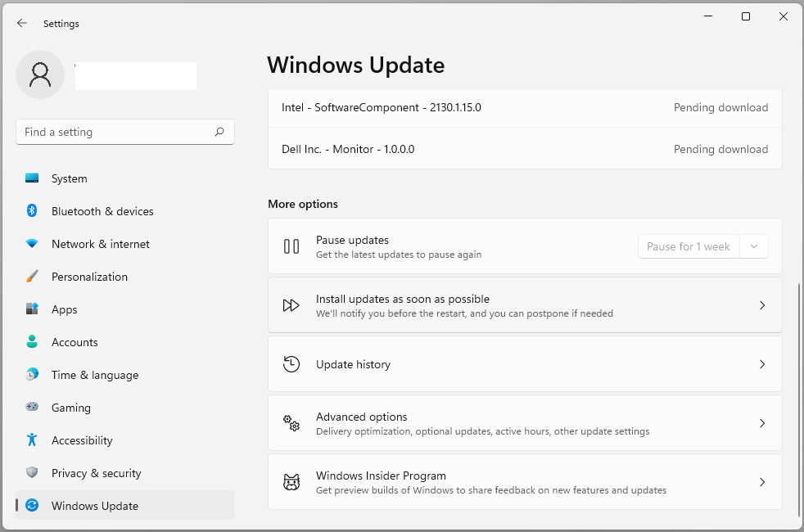The image size is (804, 532).
Task: Open Update history chevron arrow
Action: click(762, 364)
